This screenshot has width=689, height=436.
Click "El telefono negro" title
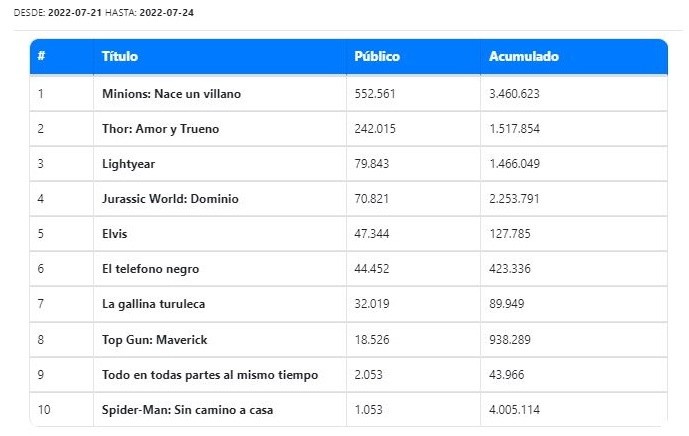click(x=150, y=269)
